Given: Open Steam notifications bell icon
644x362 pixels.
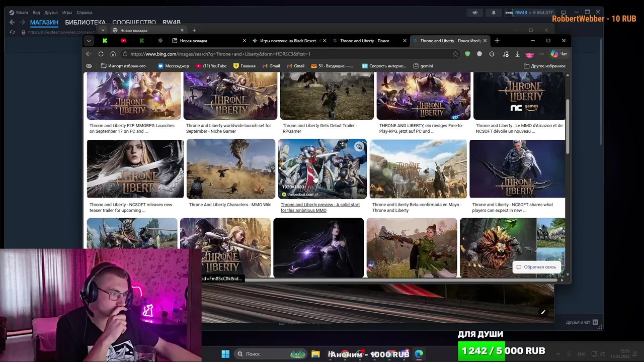Looking at the screenshot, I should [494, 13].
